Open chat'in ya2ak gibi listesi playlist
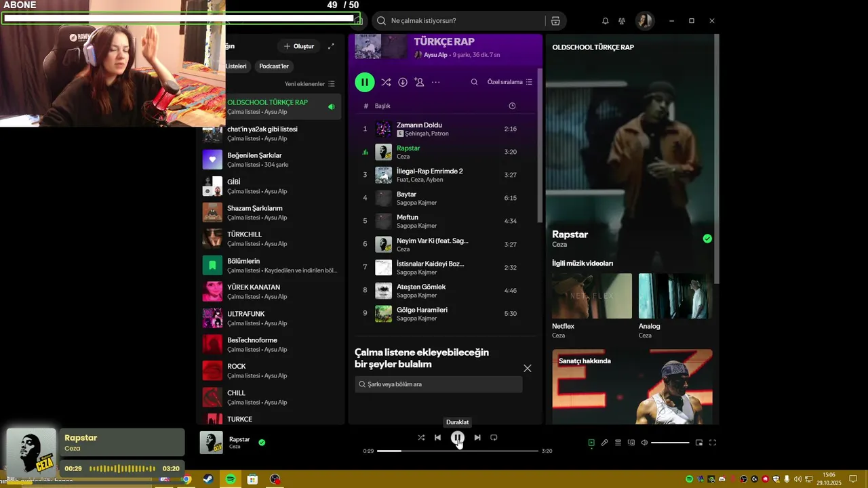868x488 pixels. point(271,134)
